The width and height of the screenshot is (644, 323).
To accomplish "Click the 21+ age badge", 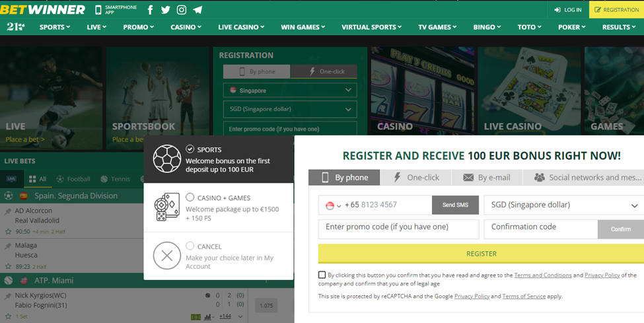I will (16, 26).
